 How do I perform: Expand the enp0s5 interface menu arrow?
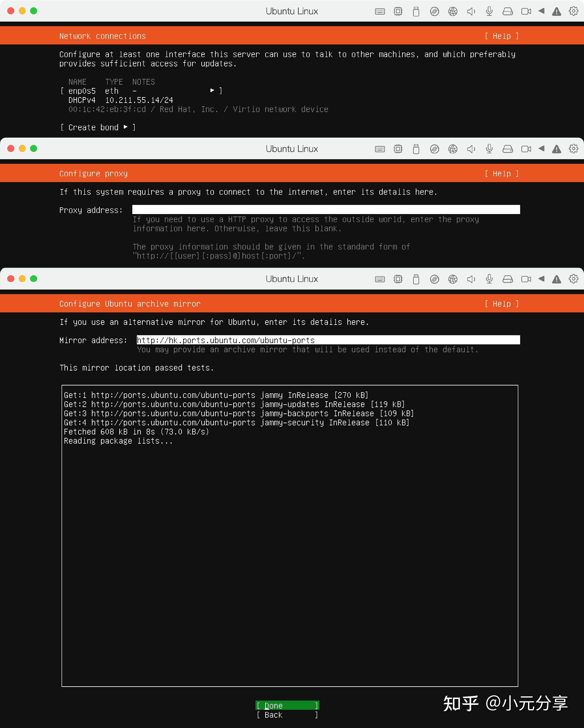click(x=212, y=90)
